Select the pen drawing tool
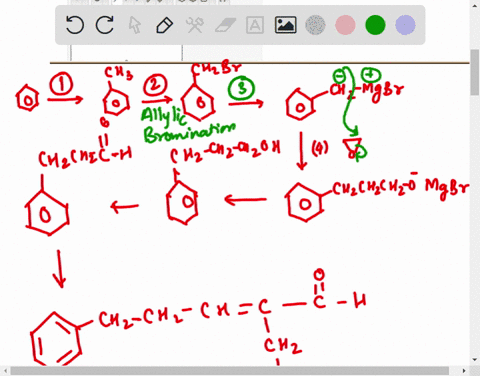Viewport: 480px width, 376px height. [x=165, y=25]
